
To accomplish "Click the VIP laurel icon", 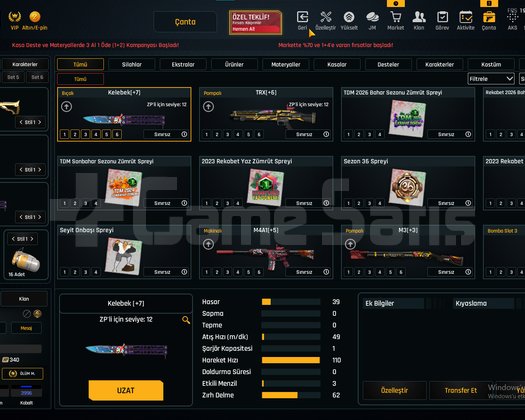I will [x=15, y=16].
